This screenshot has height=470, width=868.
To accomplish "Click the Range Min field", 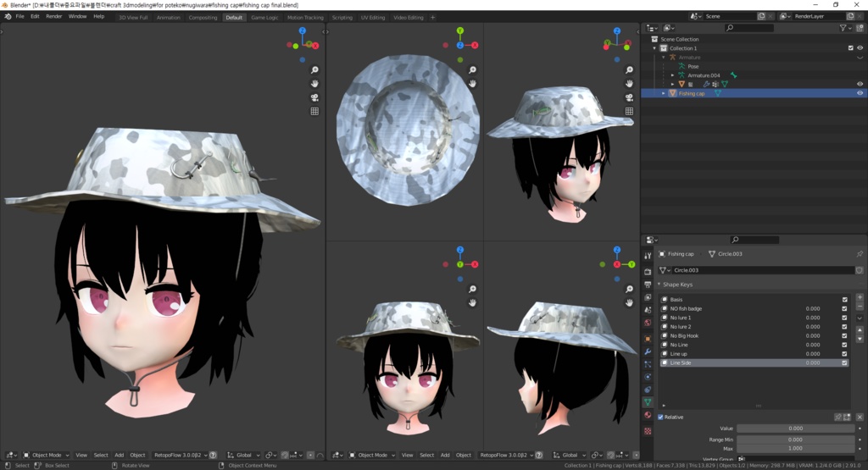I will (795, 440).
